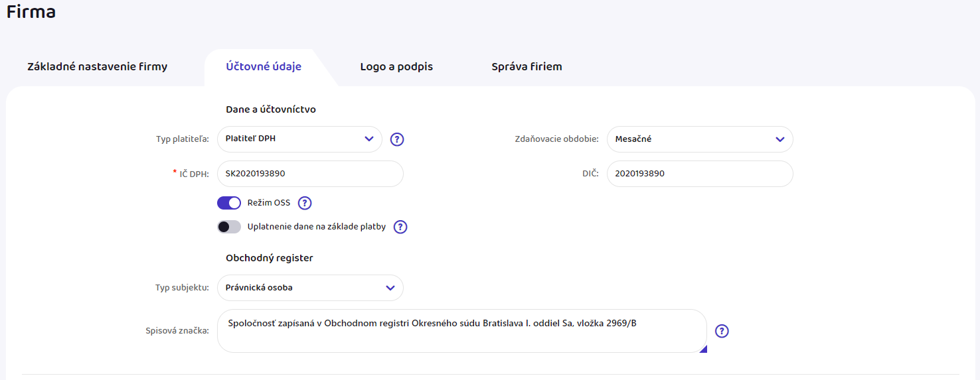Click the Obchodný register section heading
The height and width of the screenshot is (380, 980).
coord(270,258)
